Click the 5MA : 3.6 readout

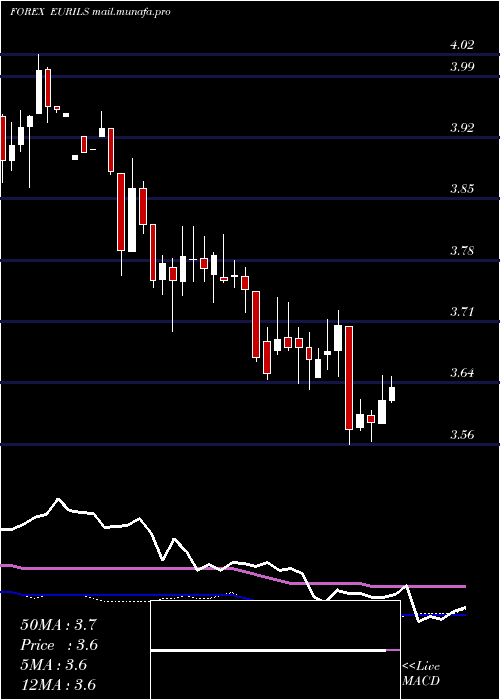pyautogui.click(x=54, y=665)
